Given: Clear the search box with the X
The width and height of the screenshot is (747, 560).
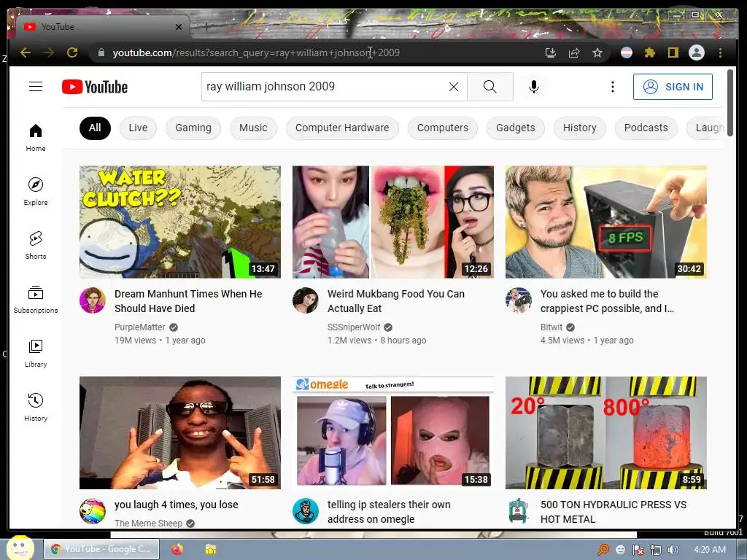Looking at the screenshot, I should pos(454,87).
